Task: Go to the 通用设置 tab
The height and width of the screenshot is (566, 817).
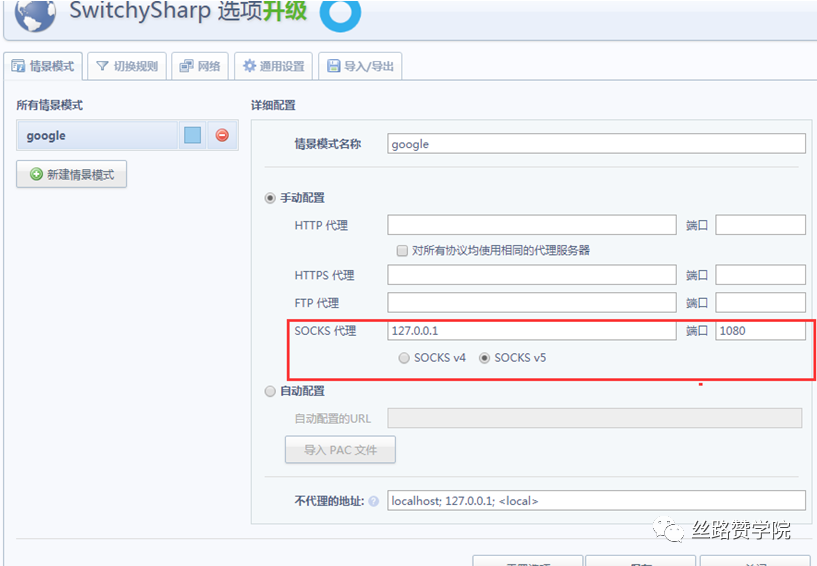Action: 274,66
